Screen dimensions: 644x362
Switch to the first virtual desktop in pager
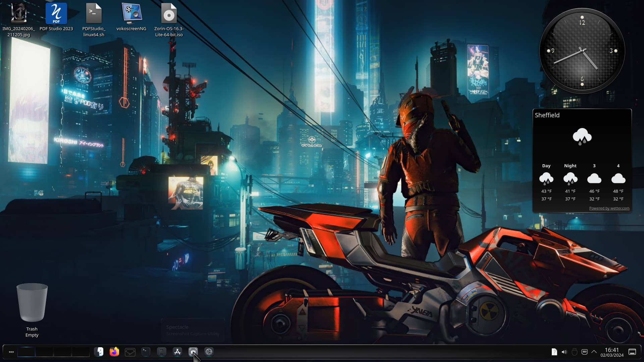click(x=26, y=352)
